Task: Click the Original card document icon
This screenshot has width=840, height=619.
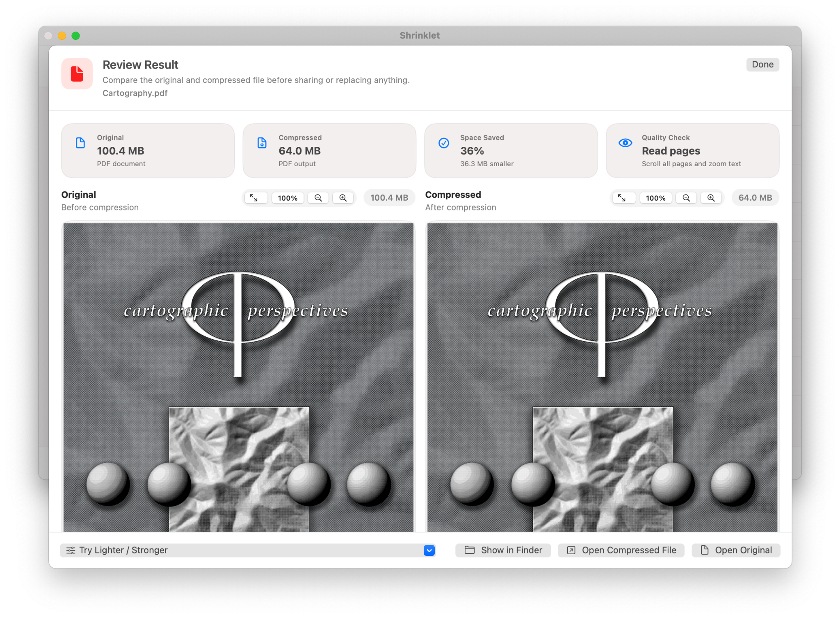Action: pyautogui.click(x=80, y=143)
